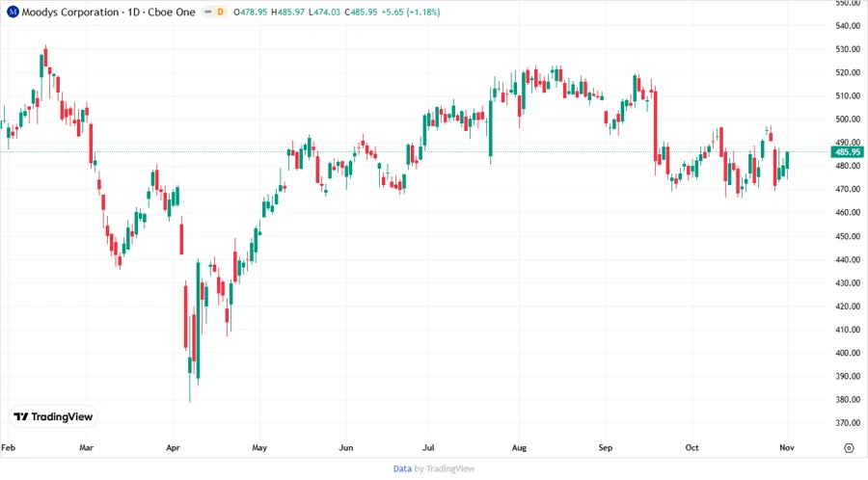Click the Apr label on time axis
Screen dimensions: 868x480
173,448
